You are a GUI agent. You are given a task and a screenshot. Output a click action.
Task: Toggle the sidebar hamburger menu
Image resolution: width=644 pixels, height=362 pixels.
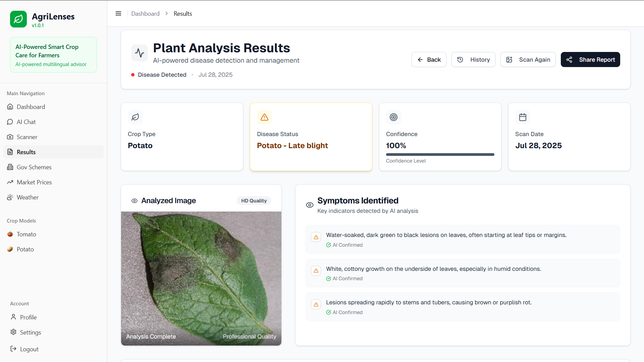click(x=118, y=14)
